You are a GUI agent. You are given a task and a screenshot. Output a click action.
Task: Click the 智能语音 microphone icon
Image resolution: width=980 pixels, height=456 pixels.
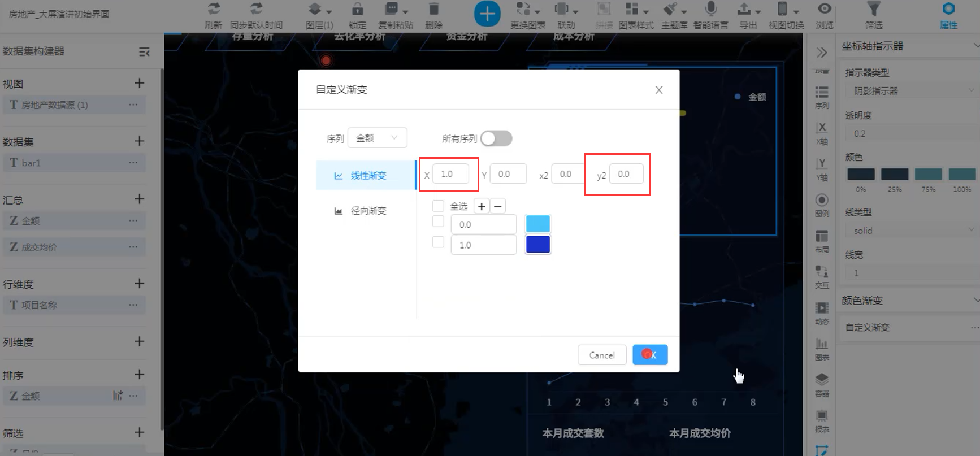[x=711, y=9]
